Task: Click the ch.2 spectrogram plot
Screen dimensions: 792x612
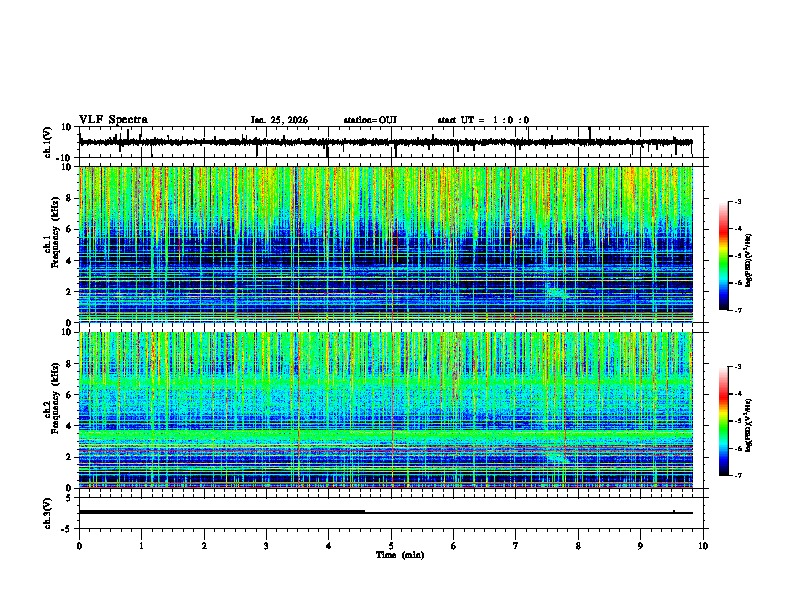Action: (386, 410)
